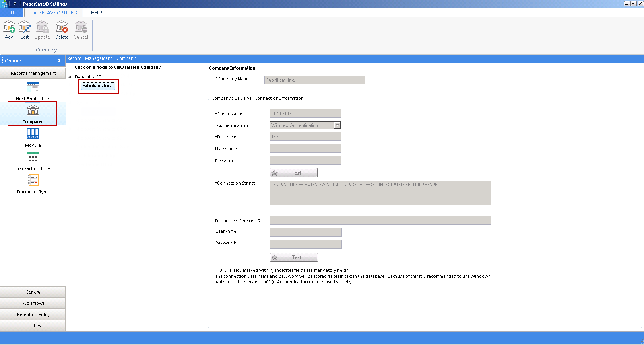
Task: Open the Workflows section
Action: click(33, 303)
